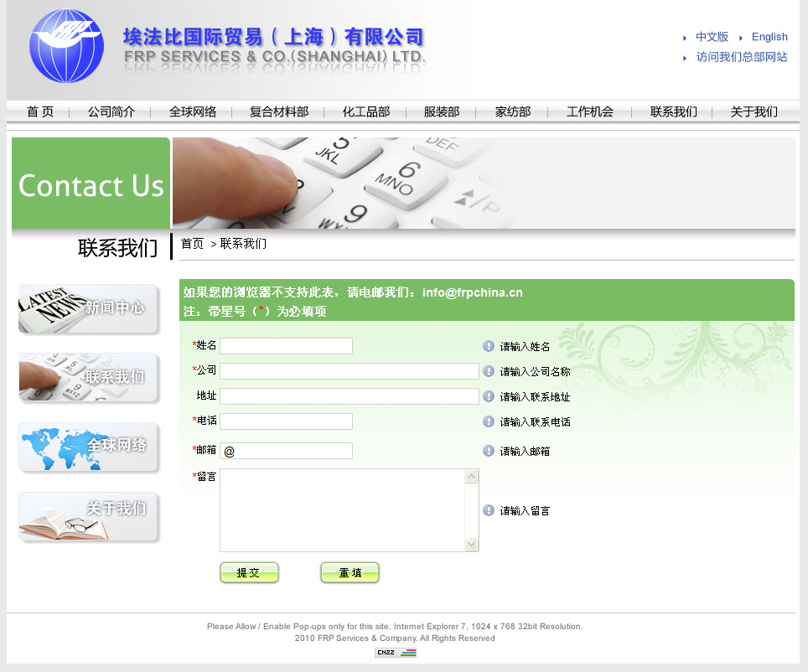Viewport: 808px width, 672px height.
Task: Switch to 中文版 language
Action: point(712,37)
